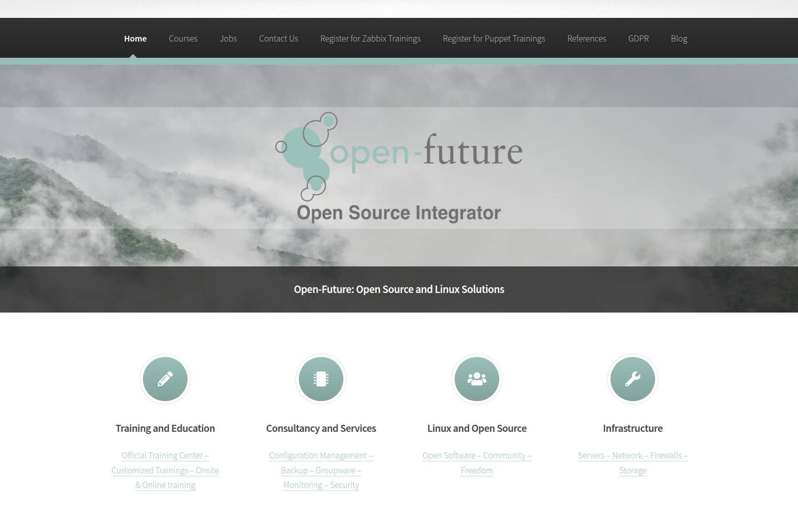Go to the Home menu item
Screen dimensions: 798x532
[135, 39]
